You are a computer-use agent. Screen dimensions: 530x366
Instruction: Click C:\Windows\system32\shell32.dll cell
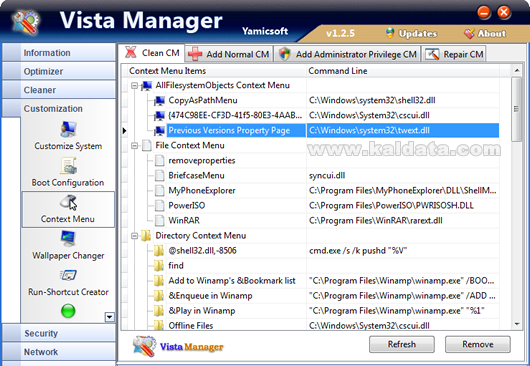tap(403, 100)
